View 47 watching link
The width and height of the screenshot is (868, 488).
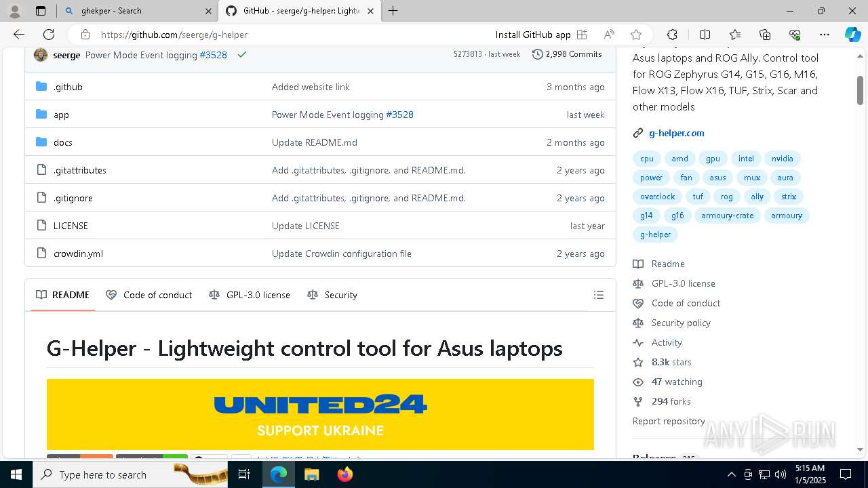[x=677, y=382]
